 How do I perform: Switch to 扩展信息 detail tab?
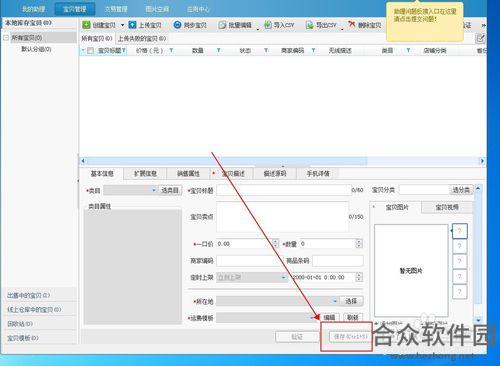point(145,174)
